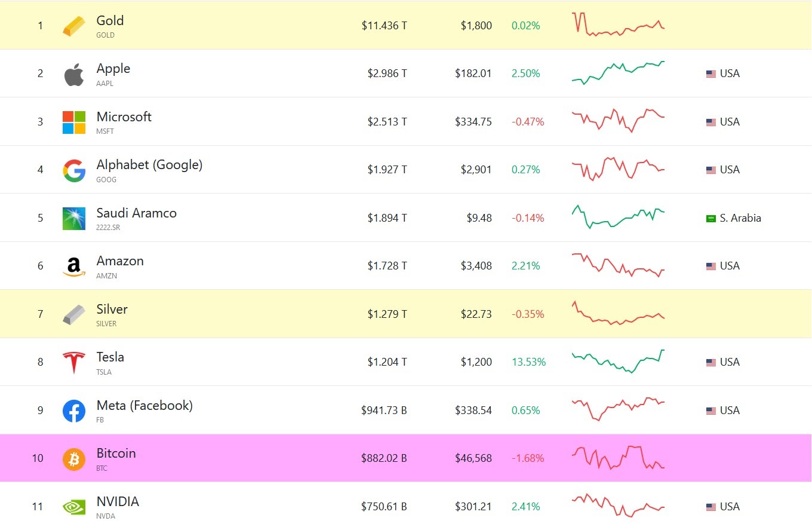Click the Google G logo

point(74,170)
